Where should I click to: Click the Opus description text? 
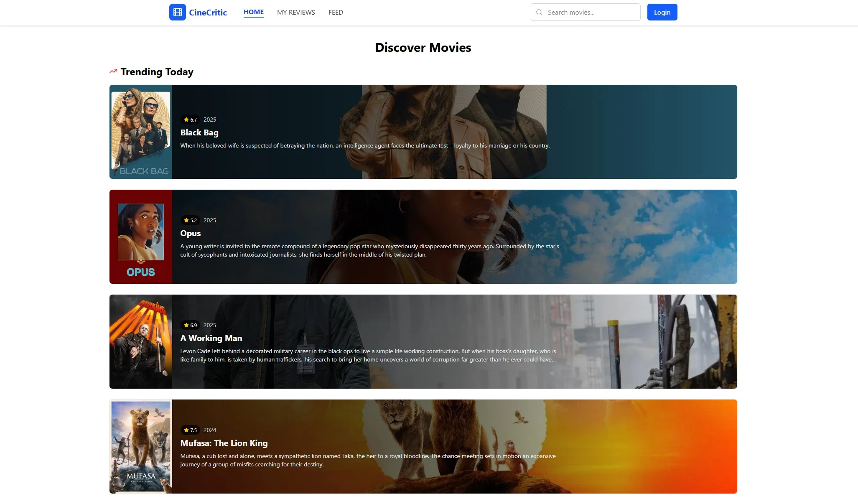pyautogui.click(x=369, y=250)
